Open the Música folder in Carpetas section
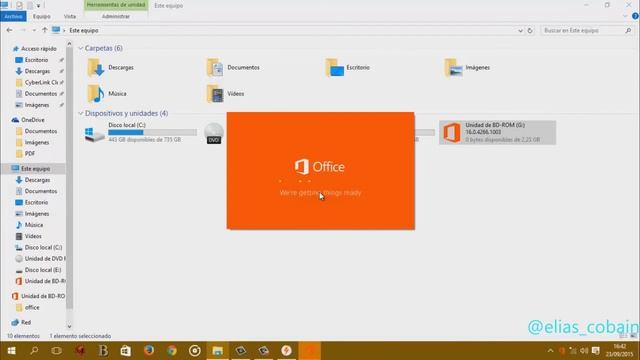640x360 pixels. [96, 94]
